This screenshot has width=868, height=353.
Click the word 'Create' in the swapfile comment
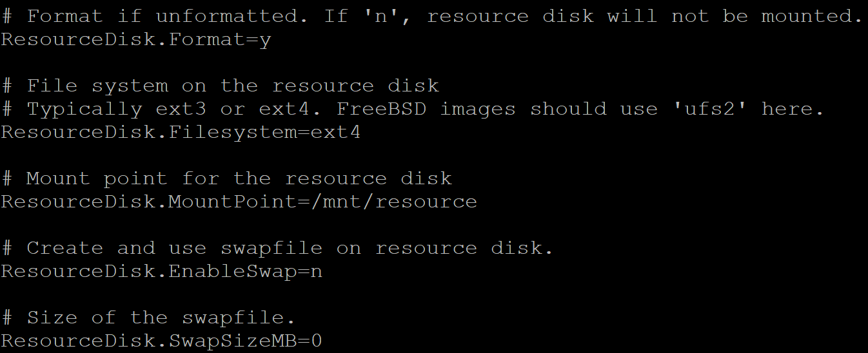tap(64, 249)
